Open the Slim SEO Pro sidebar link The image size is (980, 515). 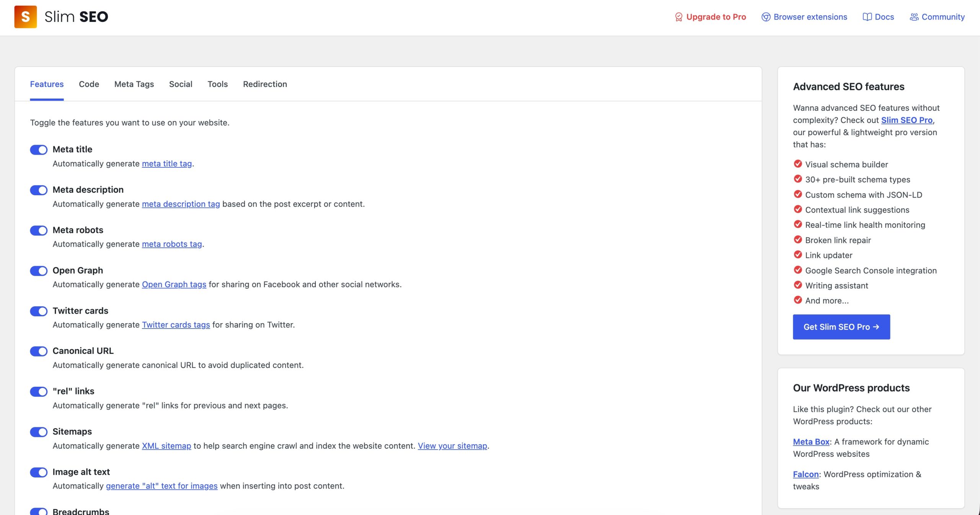click(906, 120)
